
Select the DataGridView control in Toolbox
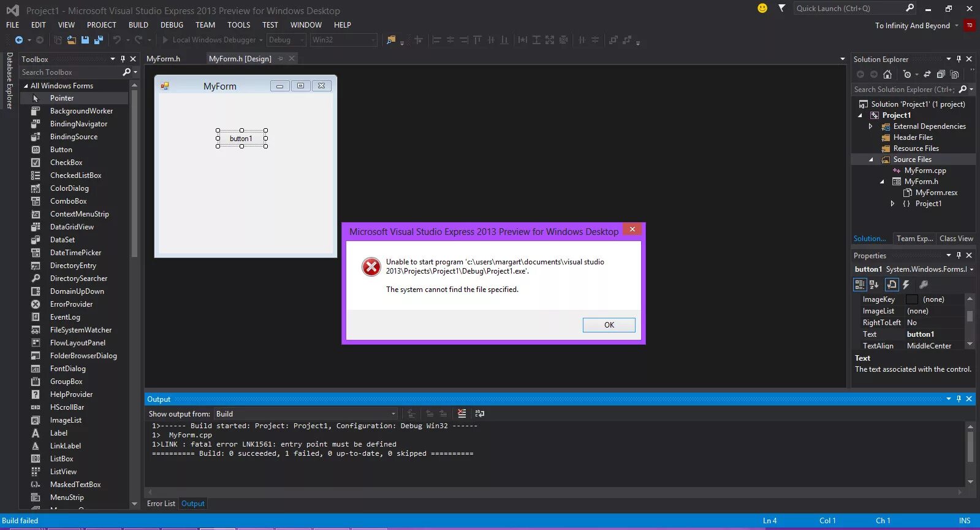pos(72,227)
